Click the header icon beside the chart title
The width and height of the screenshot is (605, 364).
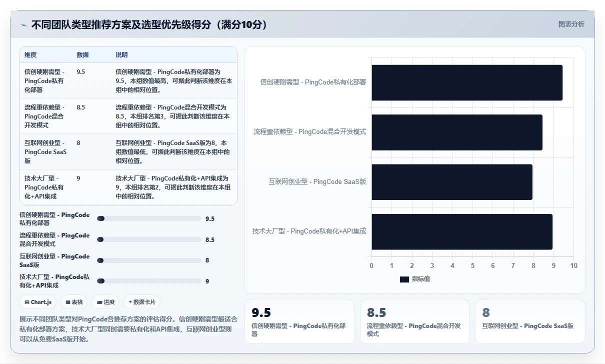(x=23, y=25)
